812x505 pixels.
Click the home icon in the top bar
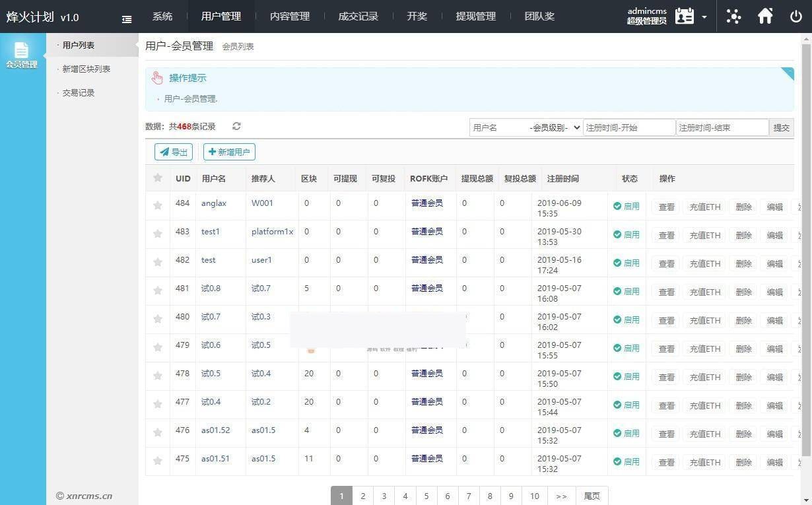coord(765,16)
